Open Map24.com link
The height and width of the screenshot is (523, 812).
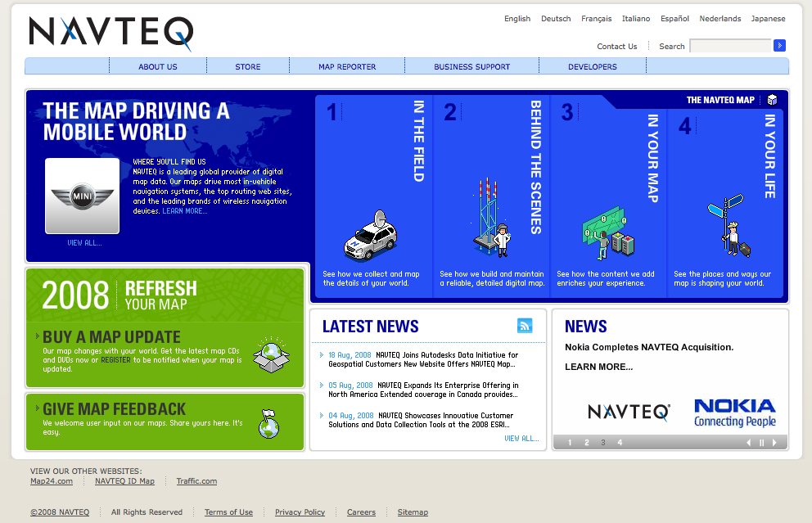click(x=52, y=481)
